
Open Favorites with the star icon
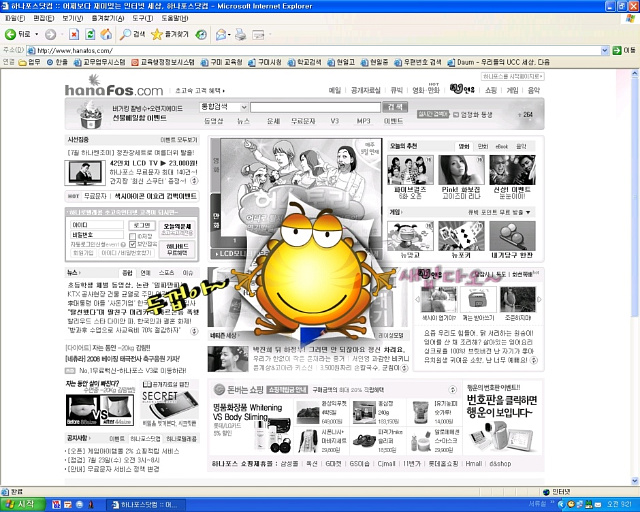pyautogui.click(x=157, y=35)
